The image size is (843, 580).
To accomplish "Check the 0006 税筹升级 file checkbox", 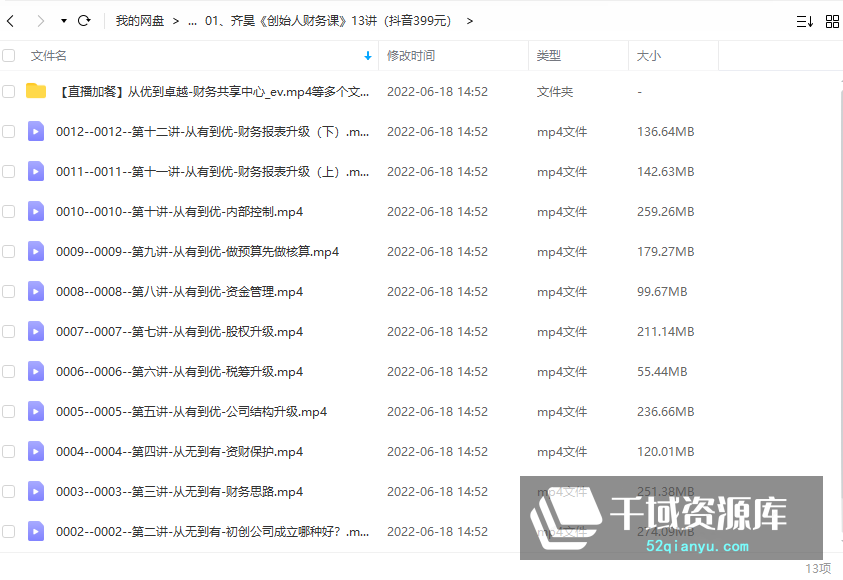I will point(9,371).
